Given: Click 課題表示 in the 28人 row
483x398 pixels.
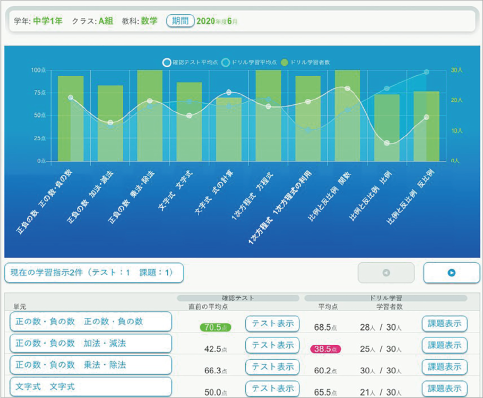Looking at the screenshot, I should (445, 323).
